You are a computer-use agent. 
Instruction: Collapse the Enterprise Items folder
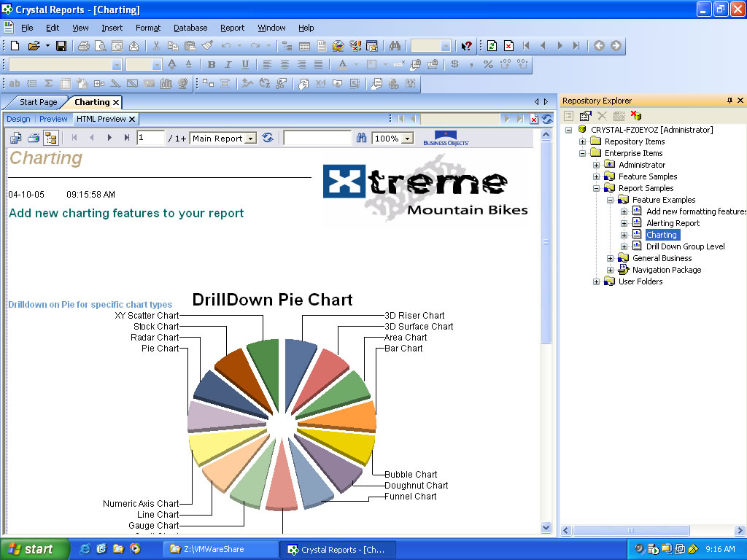click(582, 153)
